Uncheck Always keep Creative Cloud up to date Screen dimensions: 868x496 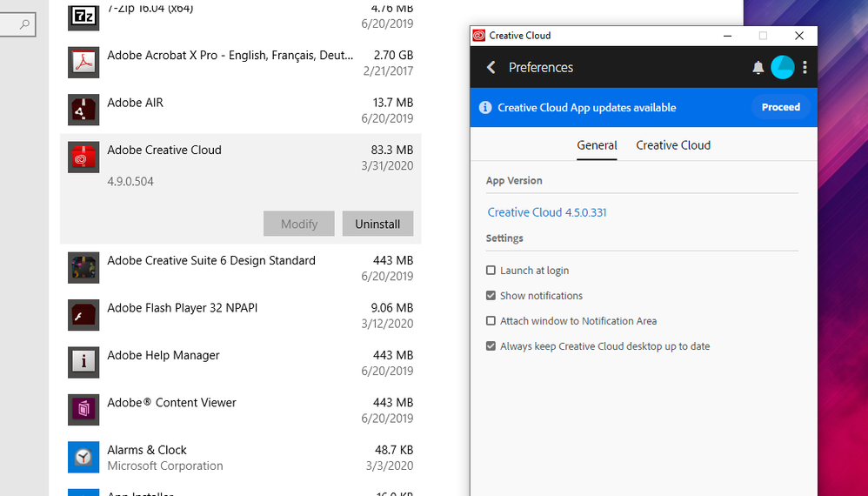491,346
